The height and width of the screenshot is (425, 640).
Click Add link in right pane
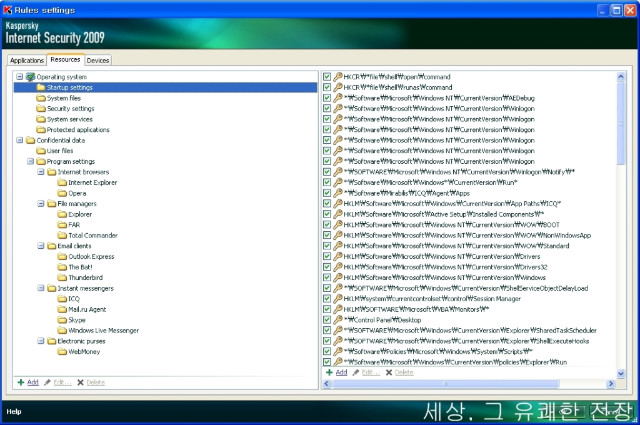[341, 372]
